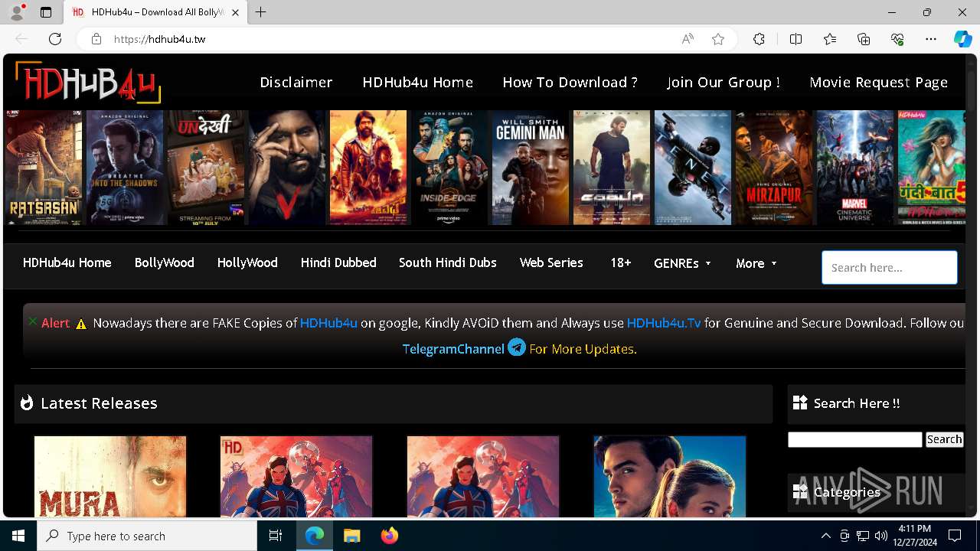Open the volume speaker tray icon
Image resolution: width=980 pixels, height=551 pixels.
pos(880,536)
